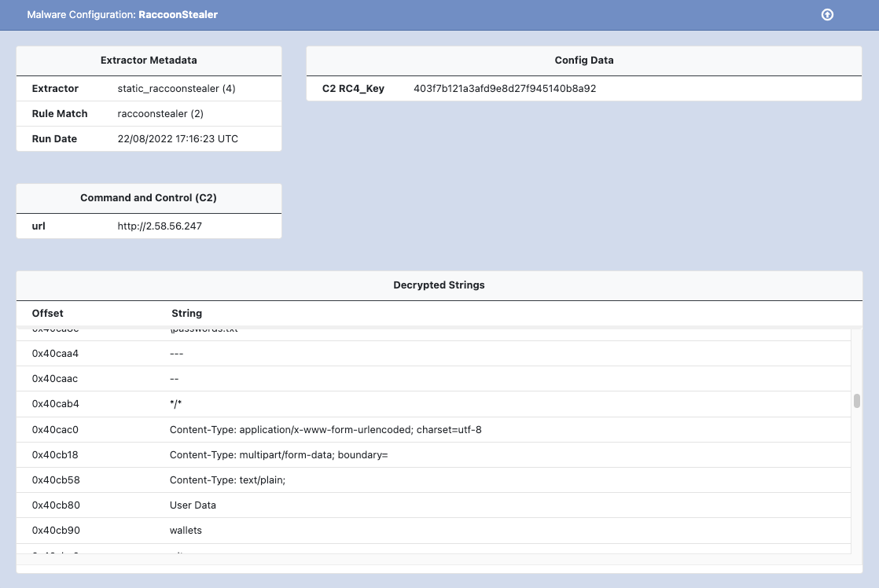The height and width of the screenshot is (588, 879).
Task: Click the Config Data panel header
Action: coord(584,61)
